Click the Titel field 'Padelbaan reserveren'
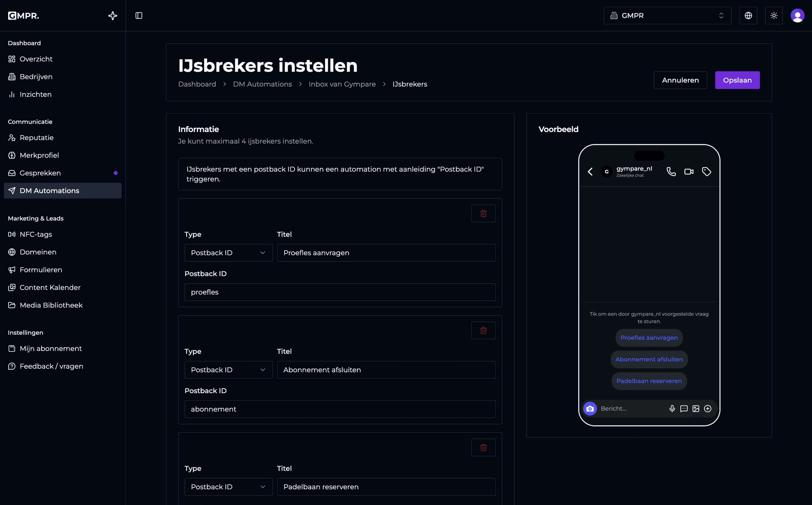The height and width of the screenshot is (505, 812). (x=386, y=487)
